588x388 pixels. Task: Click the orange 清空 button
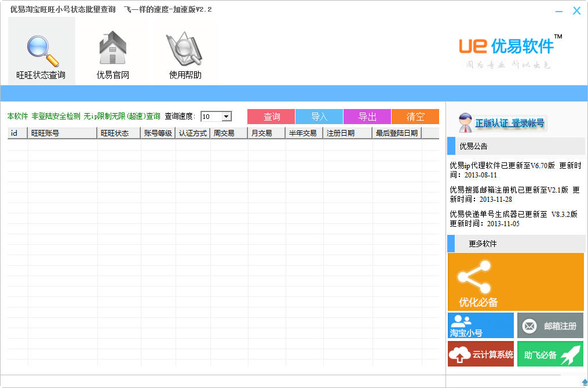click(x=415, y=117)
